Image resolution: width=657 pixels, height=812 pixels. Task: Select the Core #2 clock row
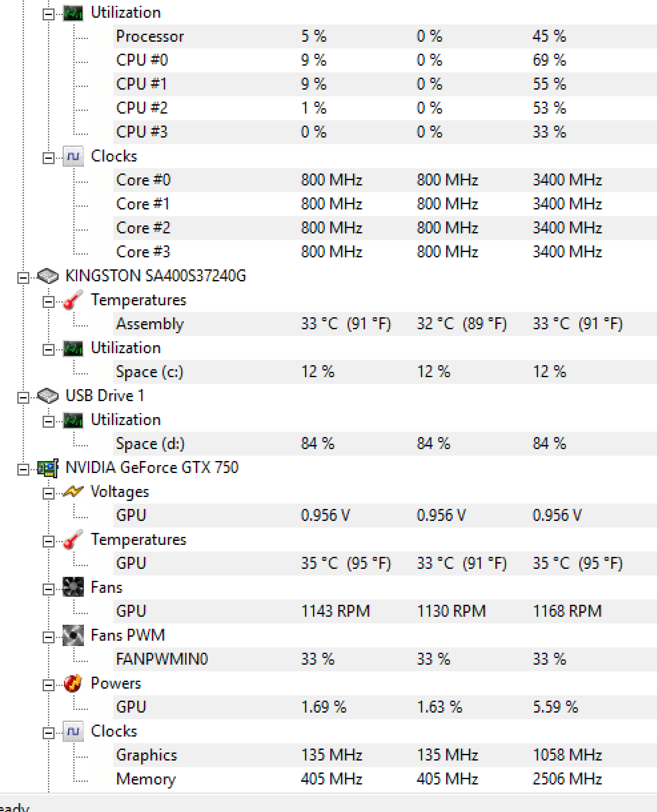point(385,228)
